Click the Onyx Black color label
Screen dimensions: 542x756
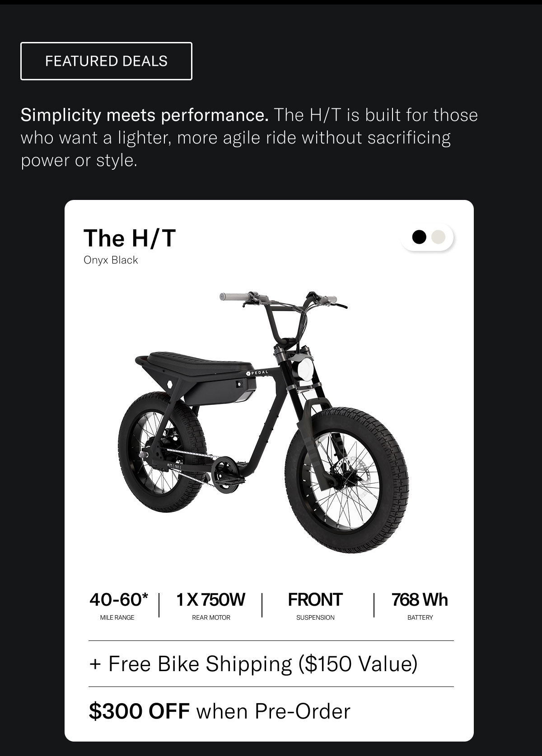(111, 260)
